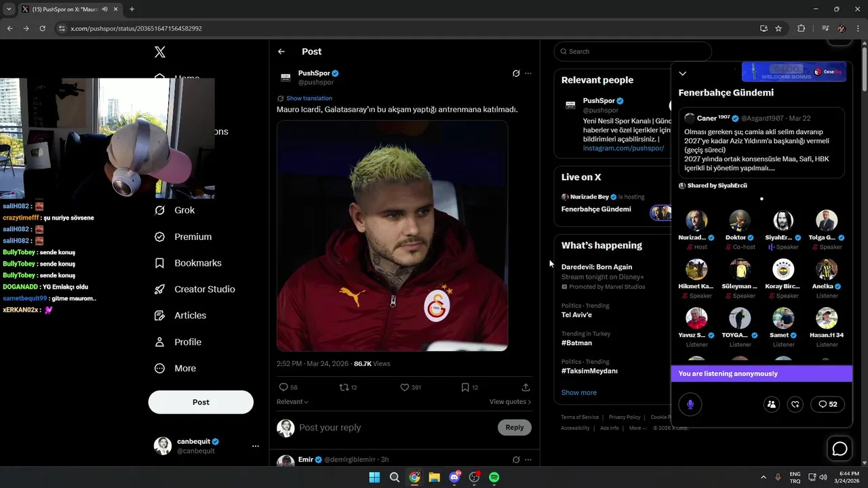Open Spotify from the taskbar
The image size is (868, 488).
tap(494, 477)
